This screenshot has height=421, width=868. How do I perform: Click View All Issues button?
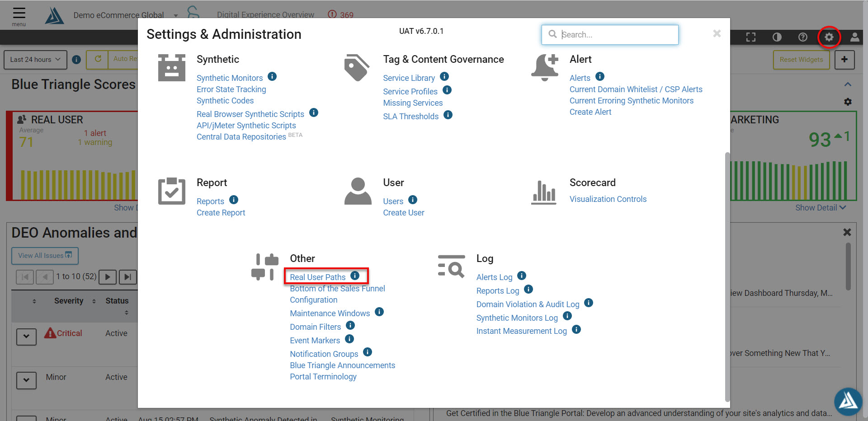pos(45,256)
